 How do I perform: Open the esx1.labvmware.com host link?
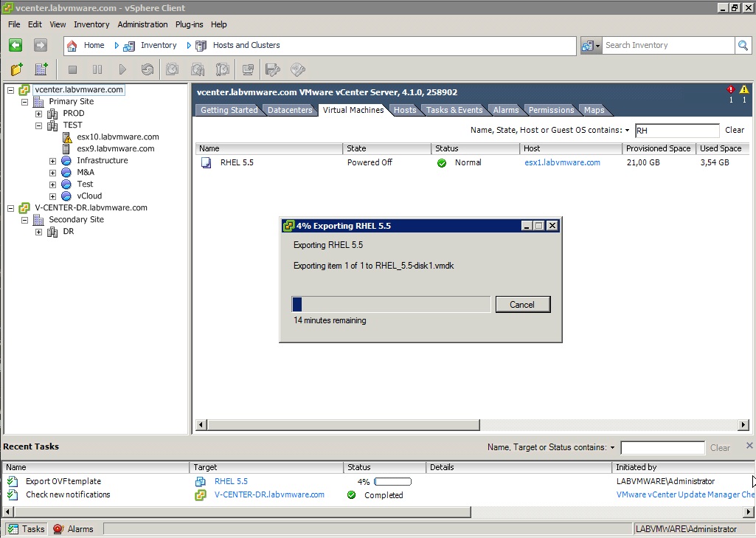pyautogui.click(x=562, y=162)
